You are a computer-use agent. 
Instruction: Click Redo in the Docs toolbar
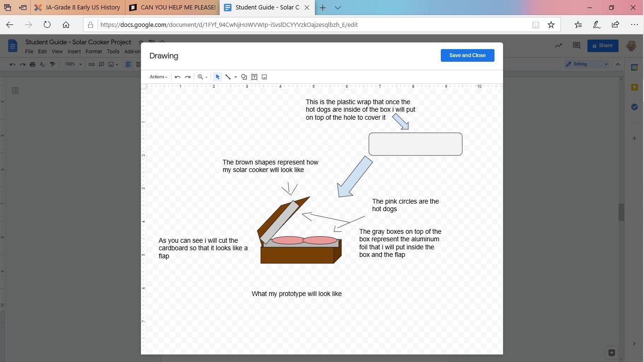[22, 64]
